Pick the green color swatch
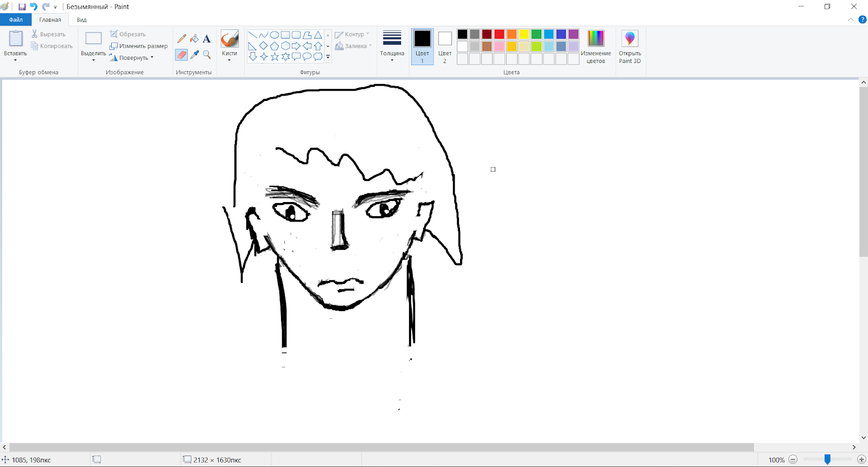 point(537,34)
